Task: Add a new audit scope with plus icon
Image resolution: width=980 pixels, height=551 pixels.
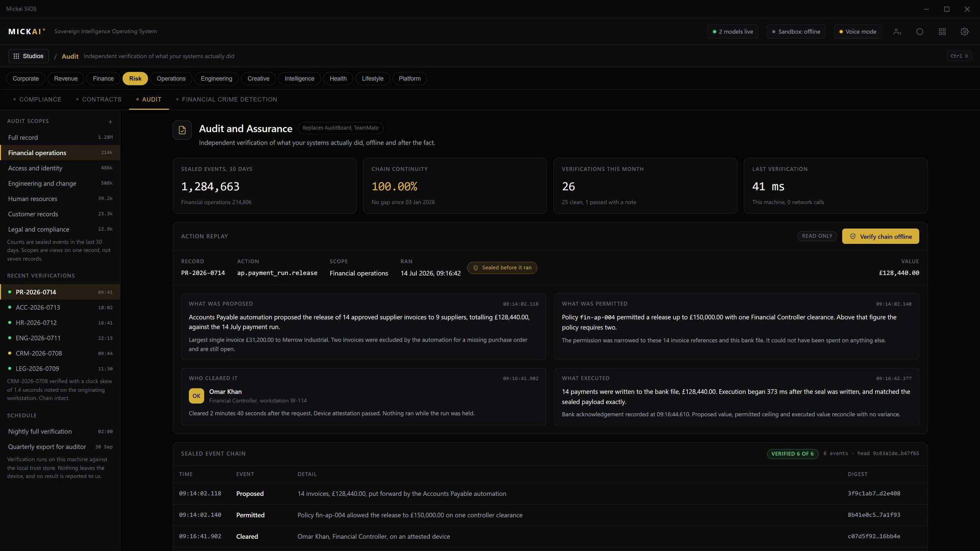Action: click(110, 122)
